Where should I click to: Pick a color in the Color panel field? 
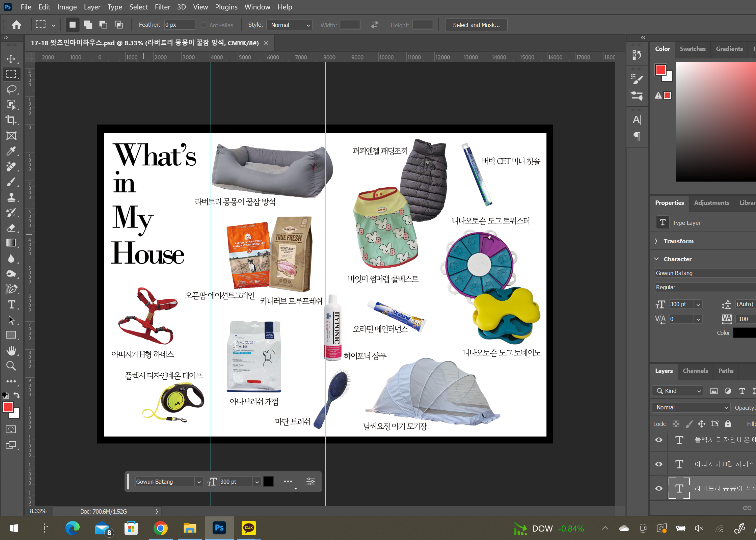(715, 122)
